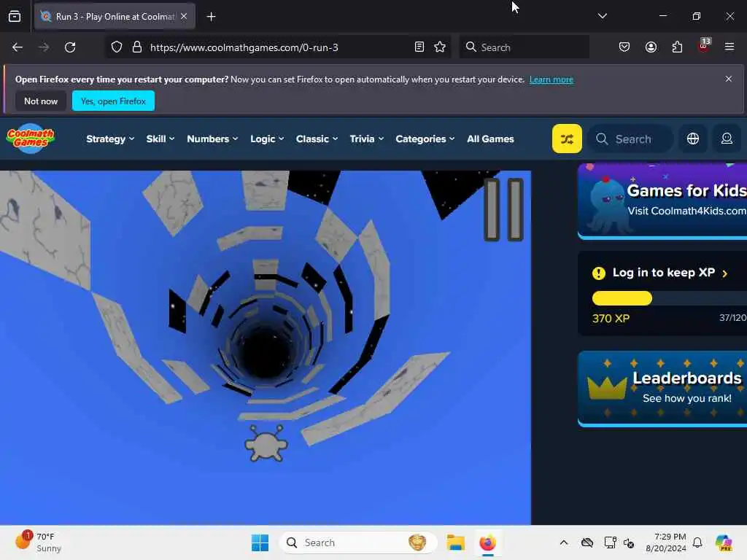Open the Copilot preview icon
Image resolution: width=747 pixels, height=560 pixels.
pos(724,542)
